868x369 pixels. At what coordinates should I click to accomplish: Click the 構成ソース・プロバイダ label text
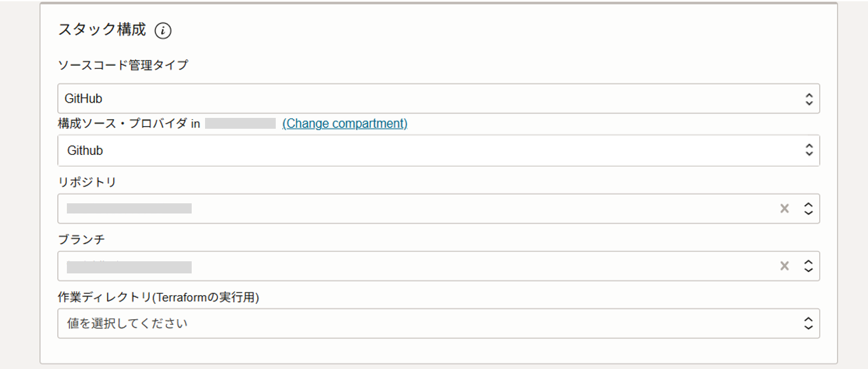124,124
